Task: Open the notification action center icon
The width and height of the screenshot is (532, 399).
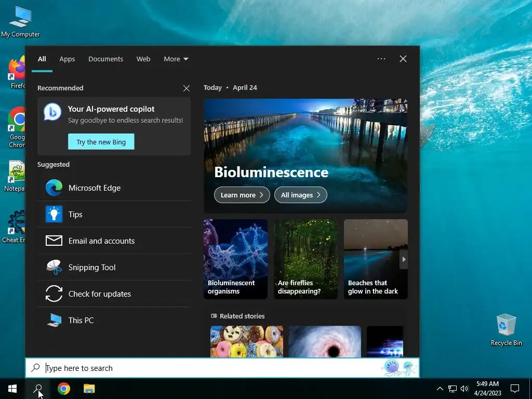Action: pos(515,389)
